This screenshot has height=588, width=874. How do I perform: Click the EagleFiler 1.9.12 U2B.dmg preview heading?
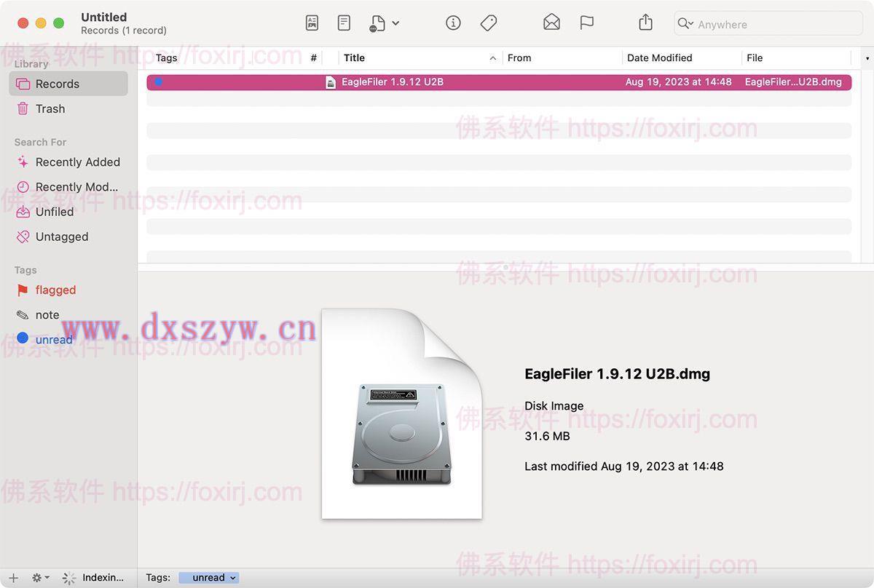[x=618, y=374]
